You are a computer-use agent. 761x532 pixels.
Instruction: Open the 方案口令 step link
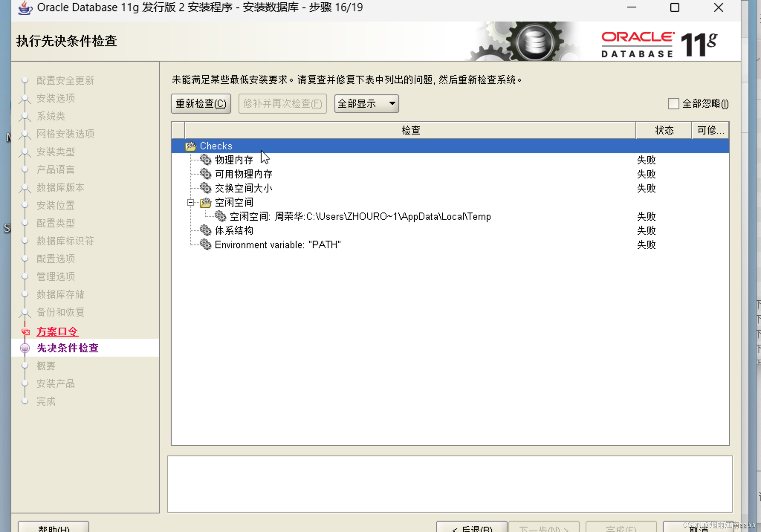coord(57,331)
